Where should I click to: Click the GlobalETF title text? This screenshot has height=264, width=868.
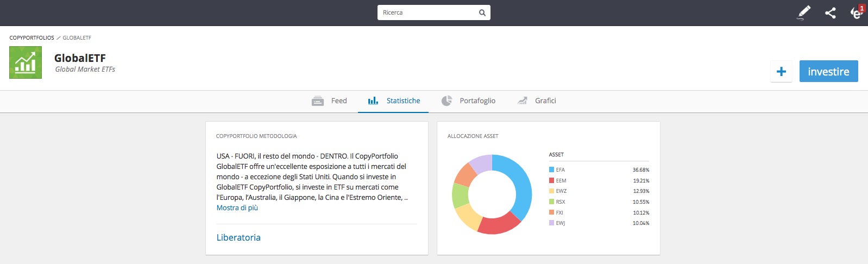tap(80, 58)
